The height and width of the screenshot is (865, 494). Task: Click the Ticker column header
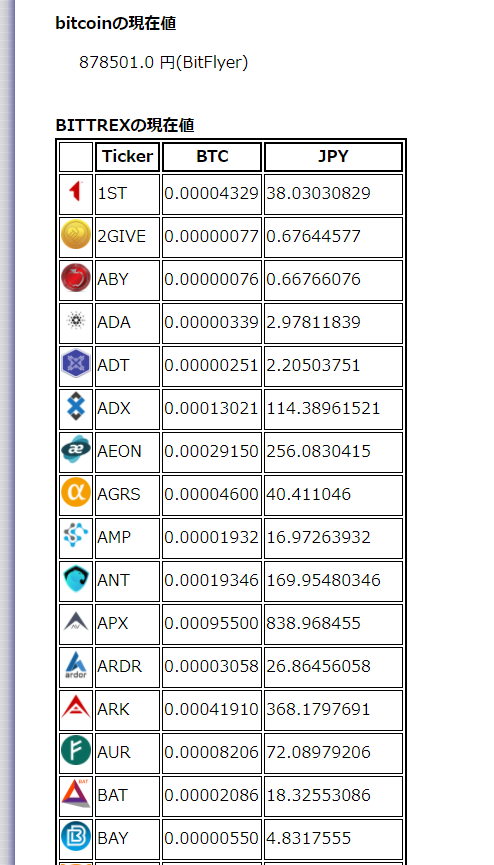pyautogui.click(x=128, y=157)
